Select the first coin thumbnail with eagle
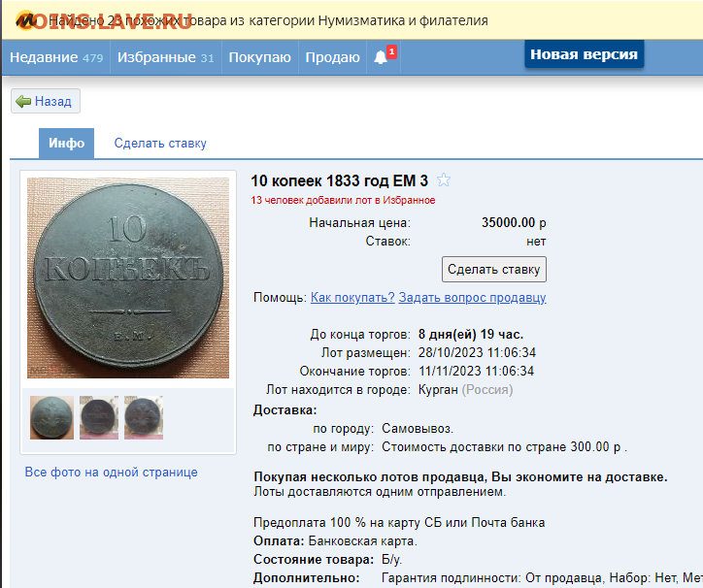 coord(52,417)
